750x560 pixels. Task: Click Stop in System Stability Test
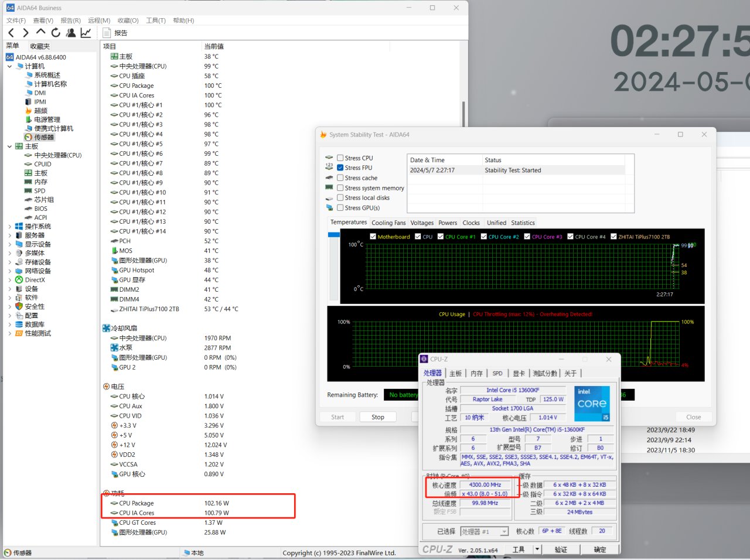pos(378,417)
